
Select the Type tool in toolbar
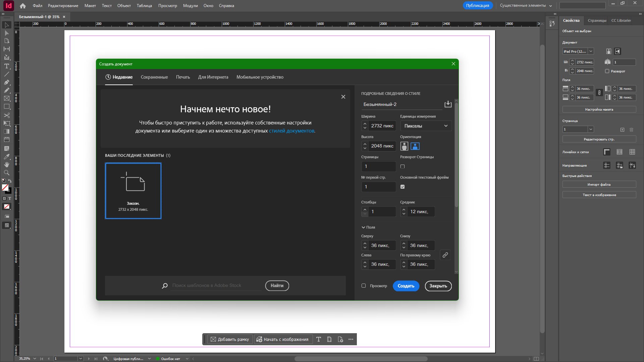coord(6,66)
